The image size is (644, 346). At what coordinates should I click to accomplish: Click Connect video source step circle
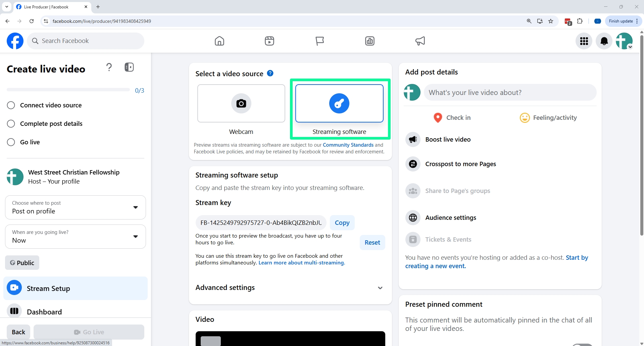coord(11,105)
